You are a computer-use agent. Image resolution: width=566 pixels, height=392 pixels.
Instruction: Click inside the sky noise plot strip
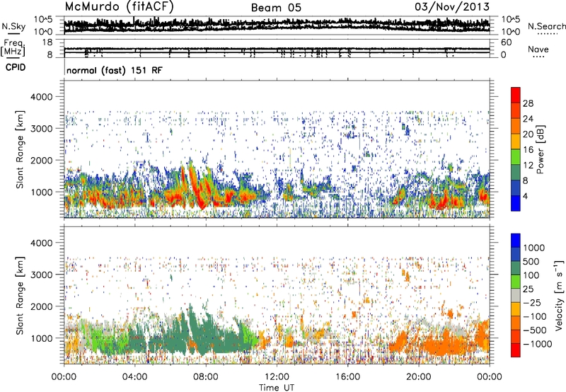tap(277, 25)
